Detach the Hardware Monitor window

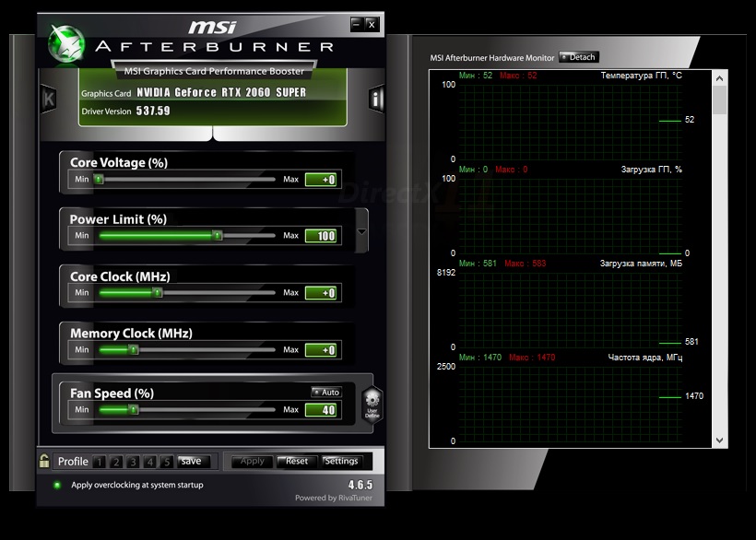[579, 57]
